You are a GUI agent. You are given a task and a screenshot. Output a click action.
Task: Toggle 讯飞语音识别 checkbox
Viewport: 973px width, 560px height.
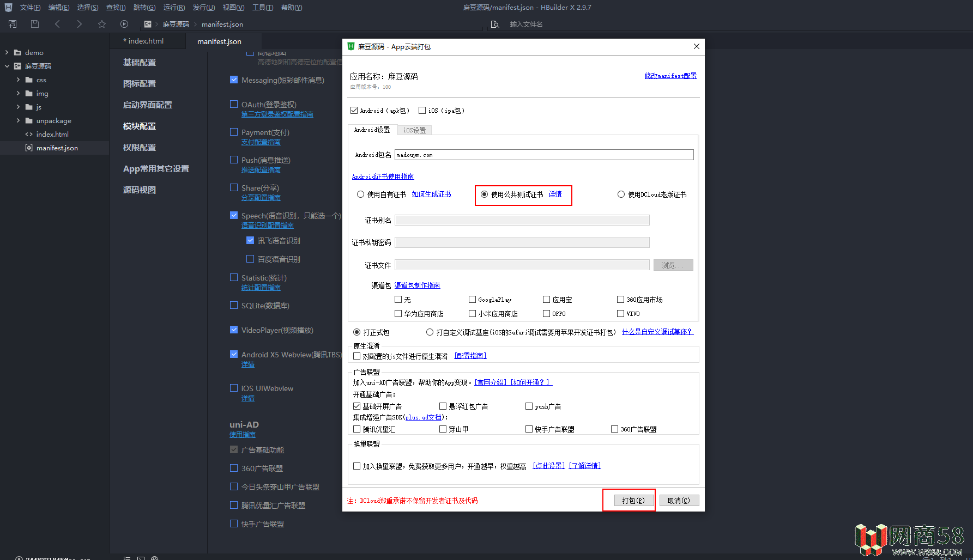click(x=250, y=240)
